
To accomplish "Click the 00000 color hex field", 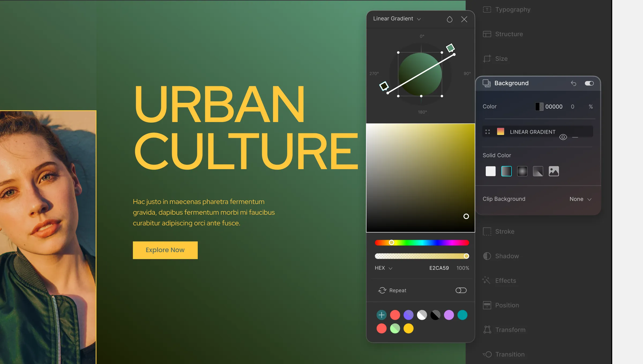I will (554, 107).
